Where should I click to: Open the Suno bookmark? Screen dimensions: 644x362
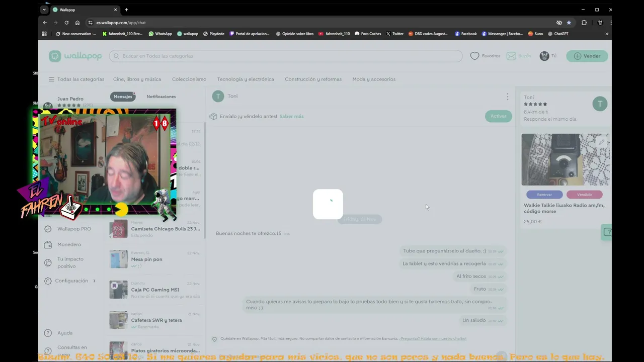535,34
